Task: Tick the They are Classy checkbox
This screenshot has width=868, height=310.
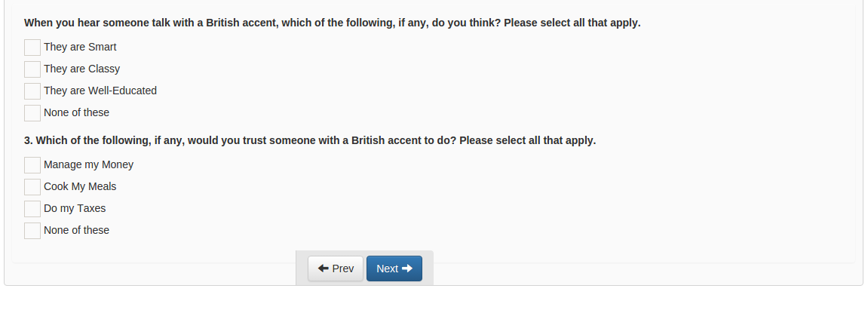Action: (x=32, y=69)
